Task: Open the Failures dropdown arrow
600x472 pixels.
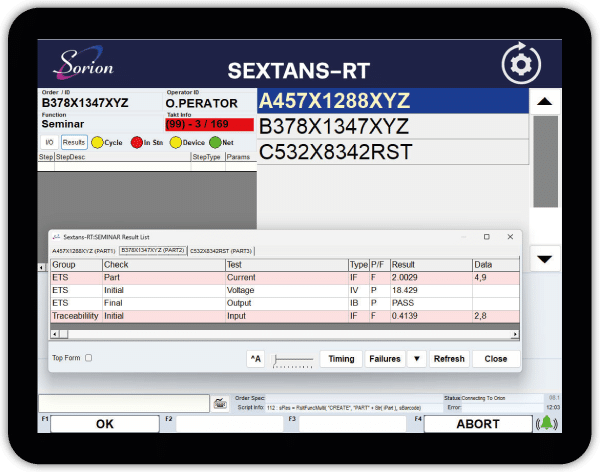Action: point(417,359)
